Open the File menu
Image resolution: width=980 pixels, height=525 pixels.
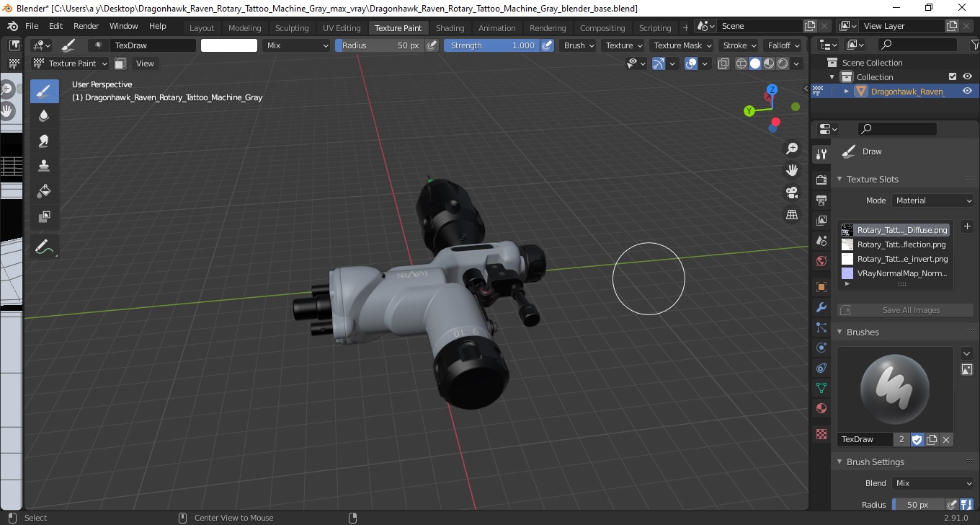32,26
